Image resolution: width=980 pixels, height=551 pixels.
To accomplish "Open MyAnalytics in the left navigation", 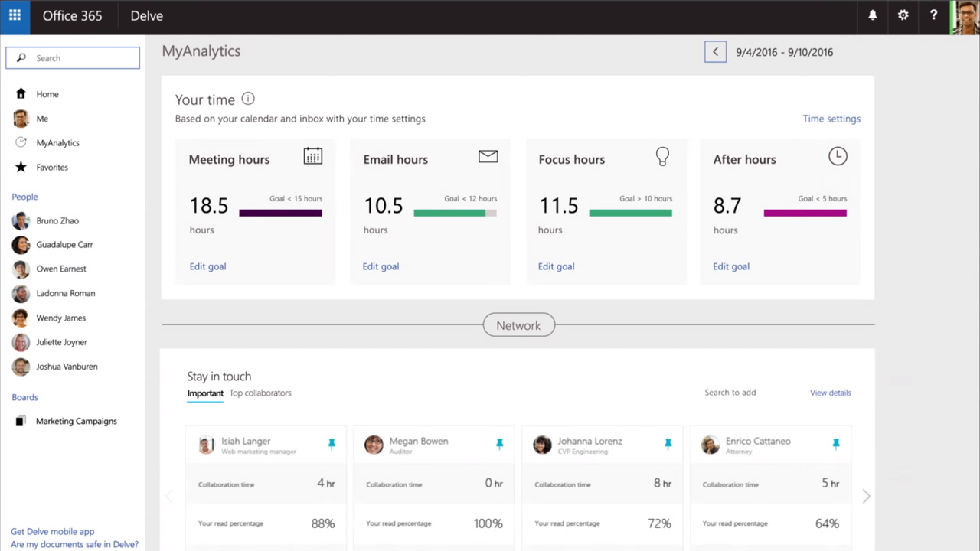I will tap(57, 143).
